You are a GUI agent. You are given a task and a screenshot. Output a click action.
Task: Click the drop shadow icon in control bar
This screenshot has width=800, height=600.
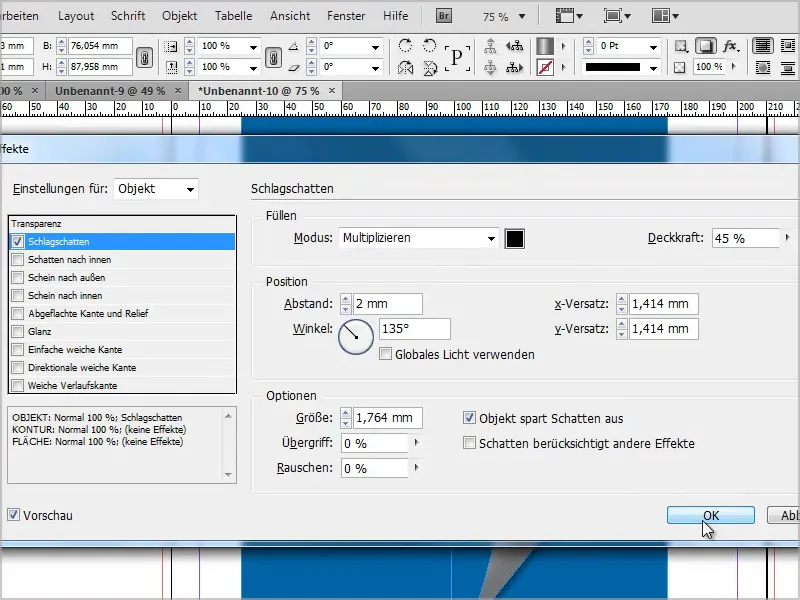pos(706,46)
